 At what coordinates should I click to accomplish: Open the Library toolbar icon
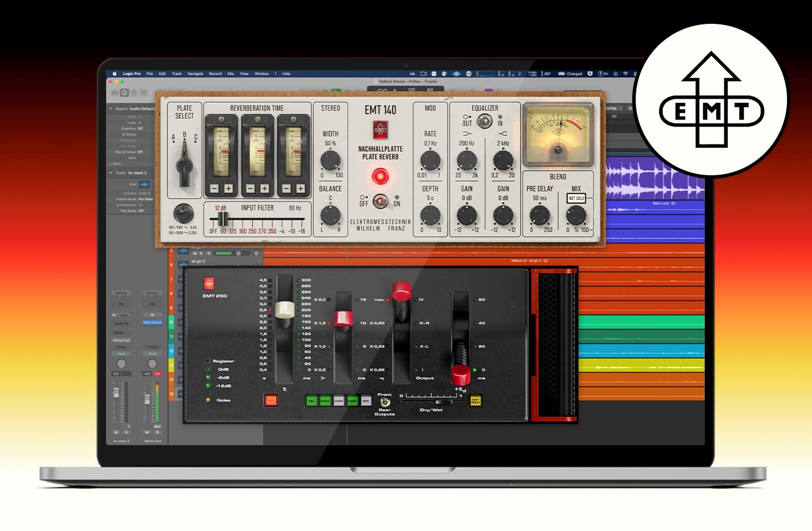pyautogui.click(x=115, y=92)
